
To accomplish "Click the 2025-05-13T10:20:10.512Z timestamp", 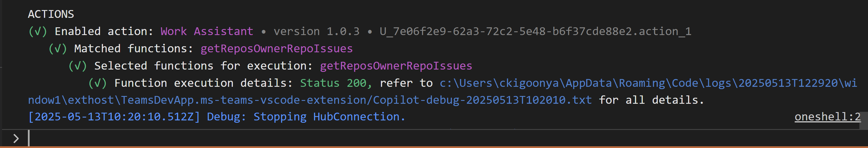I will (114, 117).
